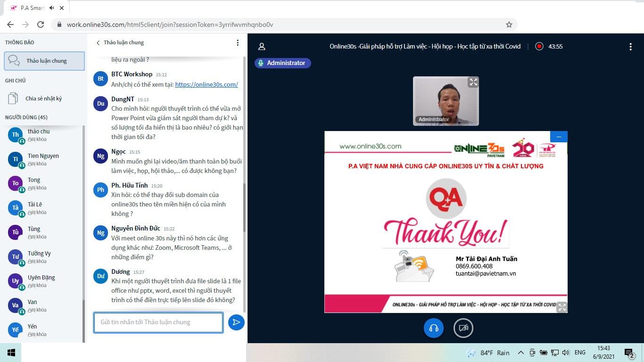Open the weather 84°F Rain widget
The image size is (644, 362).
pos(488,353)
